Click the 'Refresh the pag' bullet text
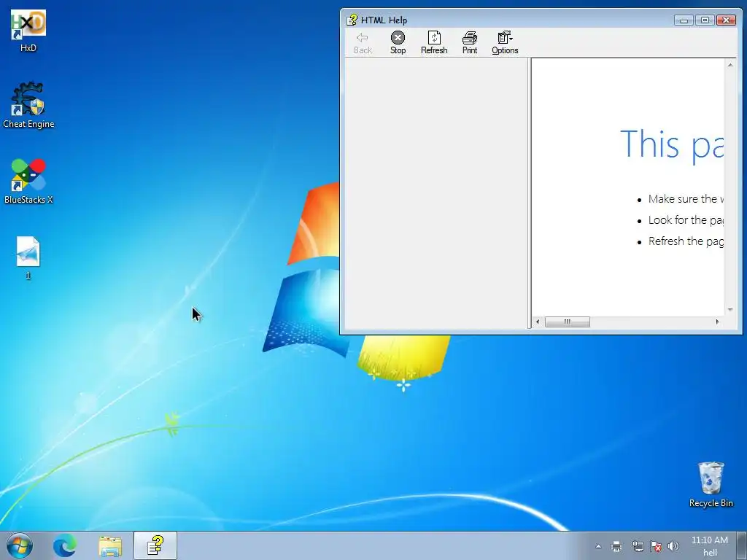 [686, 241]
